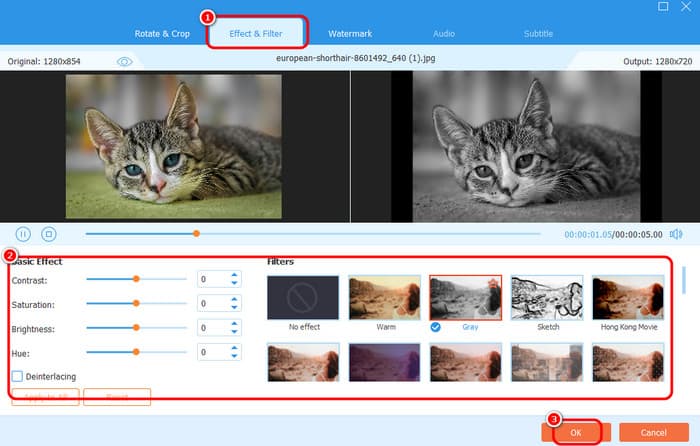Click the Original: 1280x854 label
Image resolution: width=700 pixels, height=446 pixels.
pyautogui.click(x=44, y=62)
